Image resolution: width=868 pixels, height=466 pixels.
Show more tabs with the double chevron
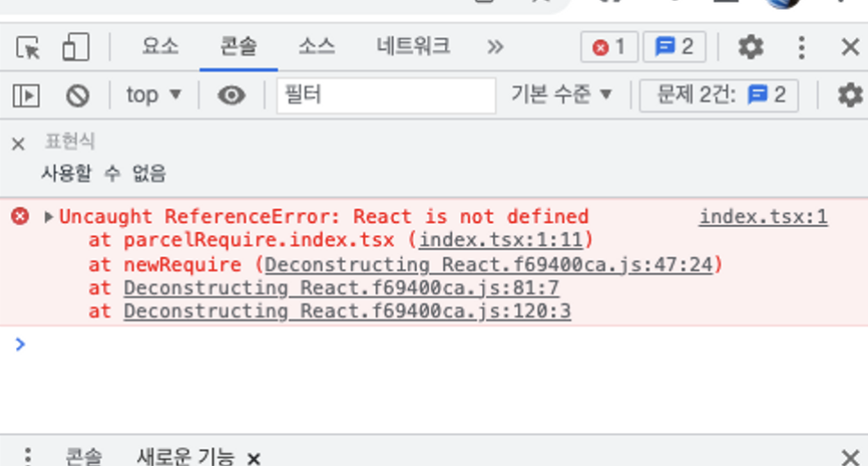(494, 47)
